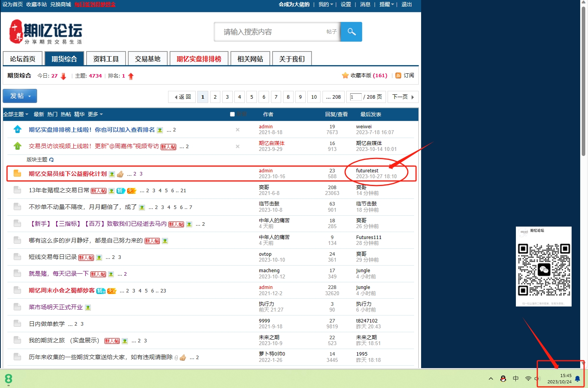Open the notification bell in the taskbar

577,379
